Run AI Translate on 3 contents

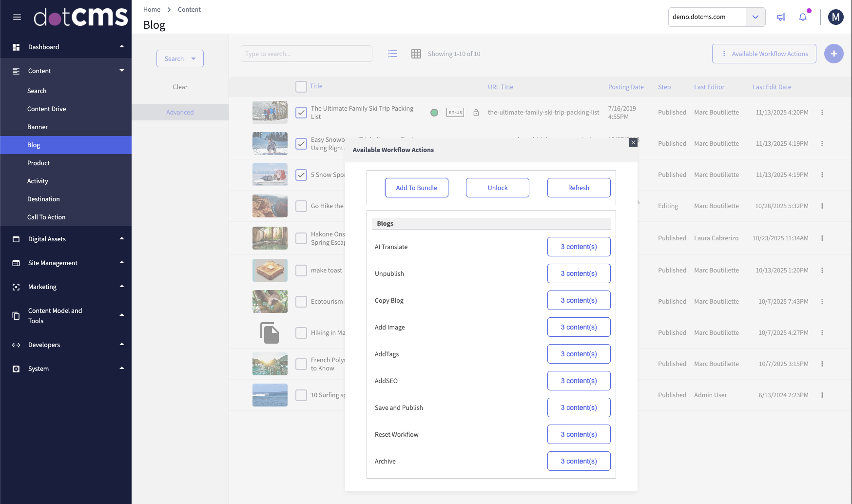pyautogui.click(x=579, y=247)
